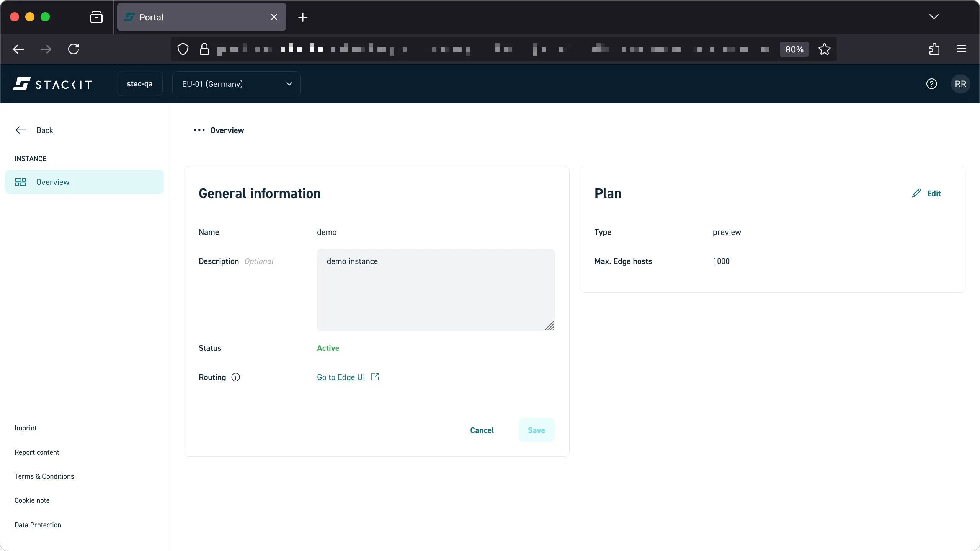This screenshot has width=980, height=551.
Task: Toggle the bookmark star for this page
Action: [824, 49]
